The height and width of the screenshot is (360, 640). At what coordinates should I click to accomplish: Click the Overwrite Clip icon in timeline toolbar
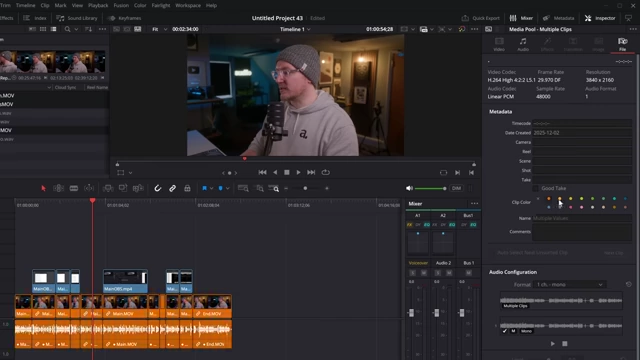tap(123, 188)
